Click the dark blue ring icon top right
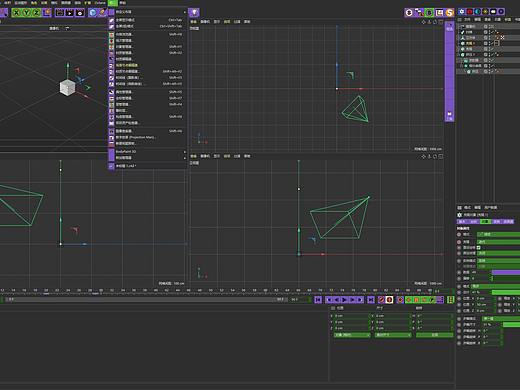This screenshot has height=390, width=520. (x=501, y=12)
